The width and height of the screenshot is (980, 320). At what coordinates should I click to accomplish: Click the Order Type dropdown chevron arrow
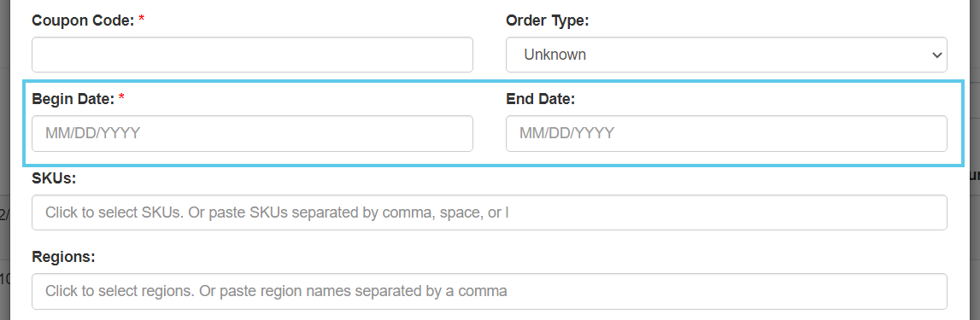[x=936, y=55]
